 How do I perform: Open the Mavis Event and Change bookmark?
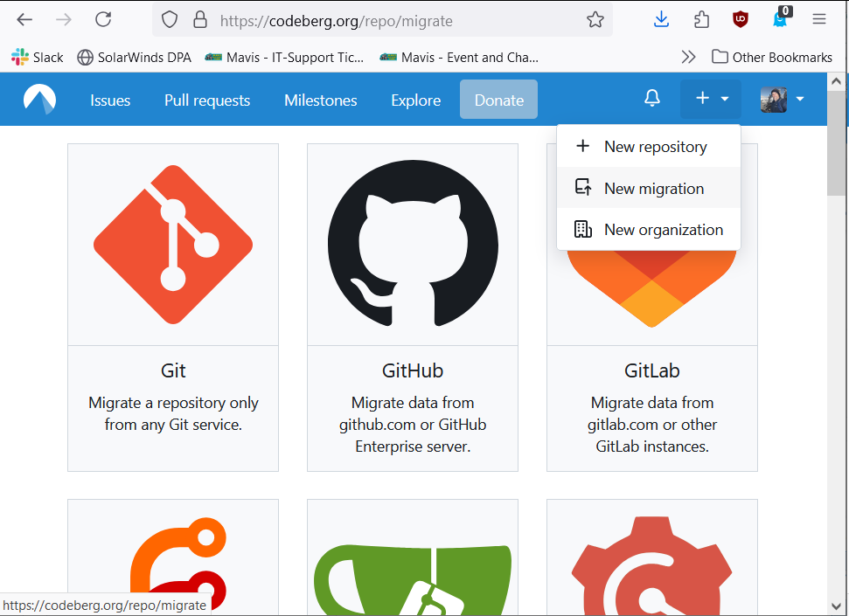tap(459, 58)
